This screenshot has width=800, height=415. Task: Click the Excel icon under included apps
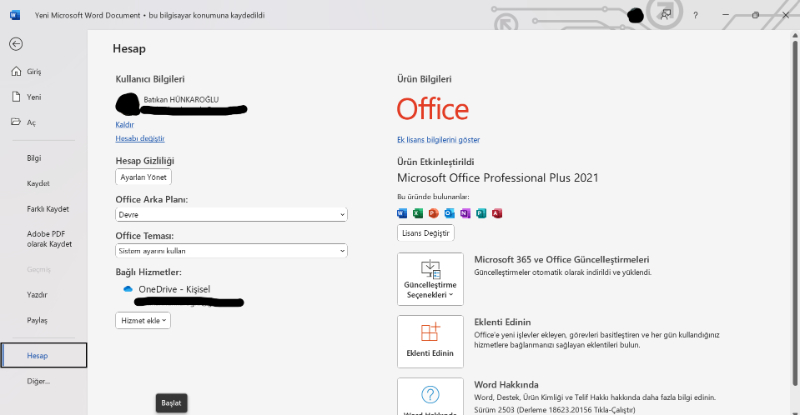pyautogui.click(x=418, y=213)
